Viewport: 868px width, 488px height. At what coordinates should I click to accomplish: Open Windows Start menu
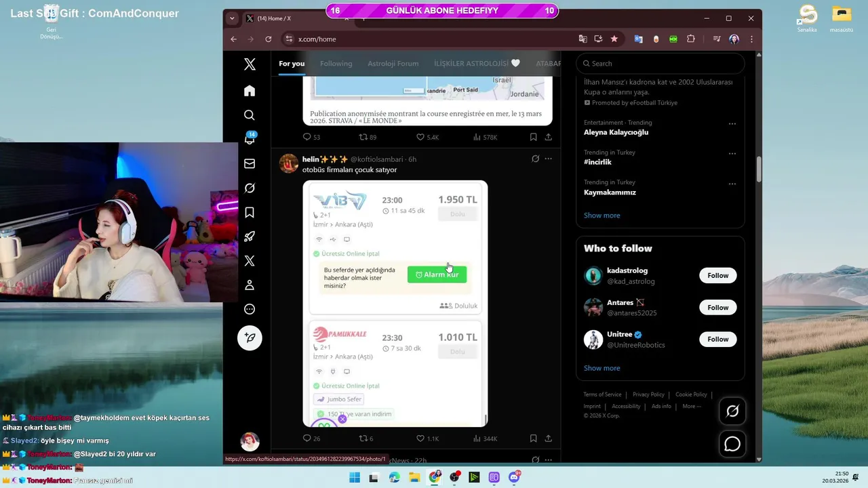[x=354, y=477]
